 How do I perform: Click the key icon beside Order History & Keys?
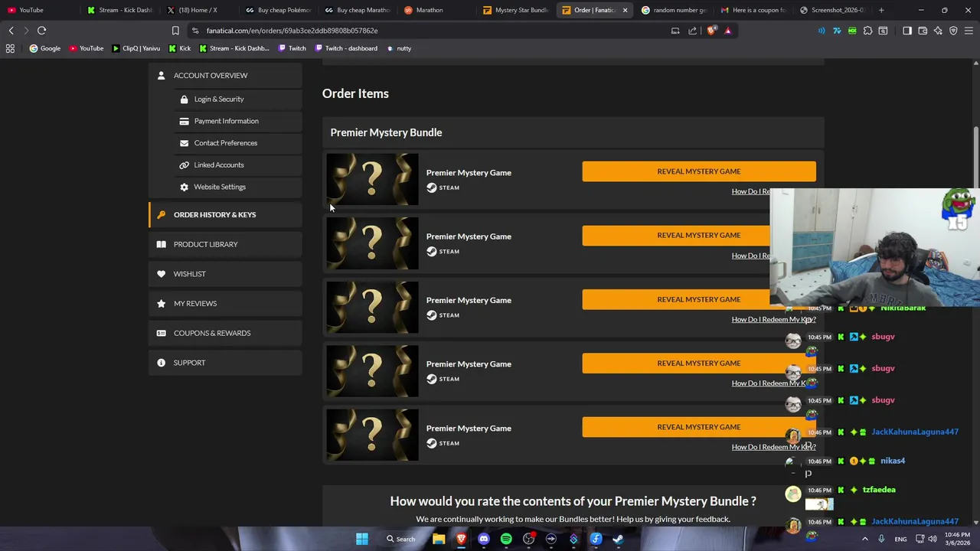pos(161,215)
